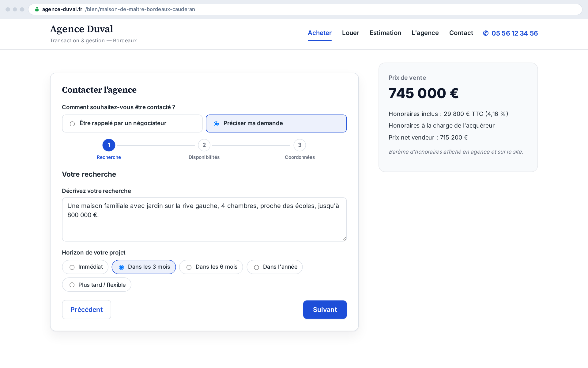The width and height of the screenshot is (588, 368).
Task: Click the Agence Duval logo title
Action: click(x=81, y=29)
